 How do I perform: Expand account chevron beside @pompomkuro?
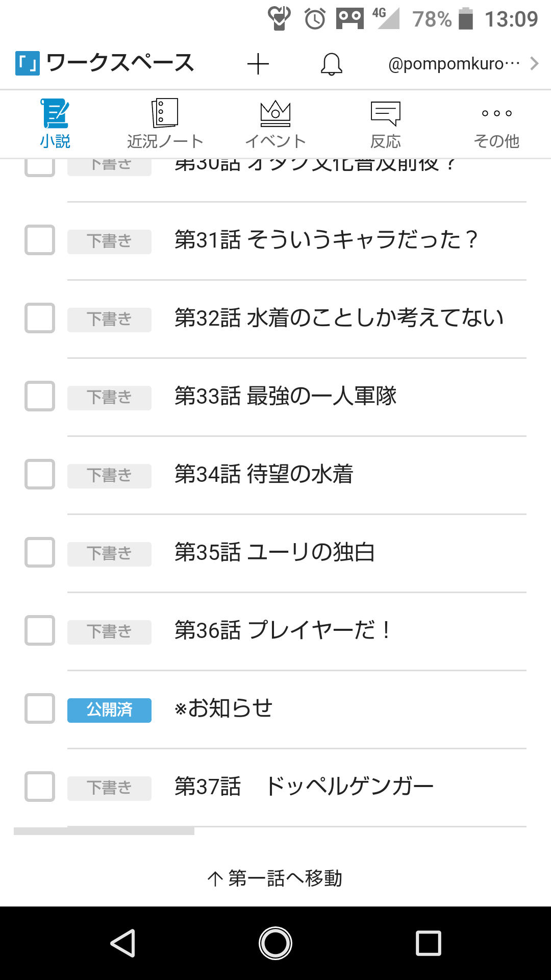tap(534, 64)
